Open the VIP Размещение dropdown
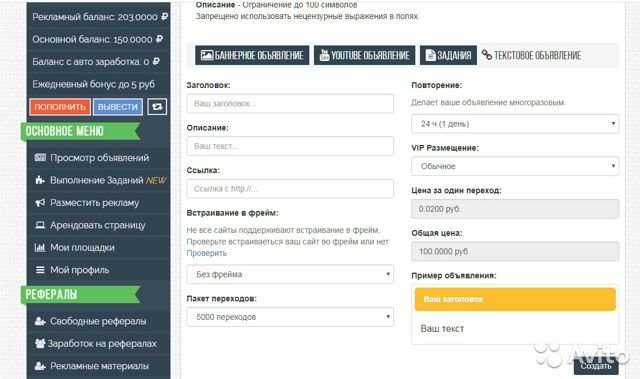 coord(515,166)
